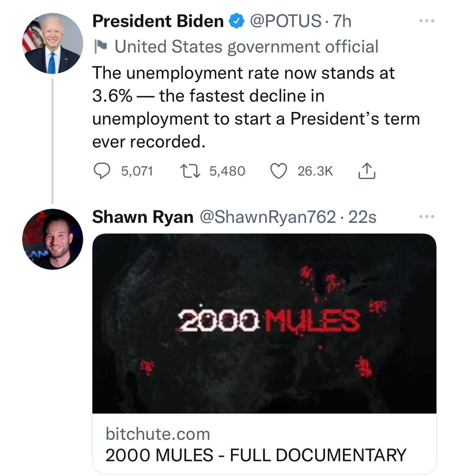Tap the blue verified badge next to President Biden
This screenshot has width=459, height=476.
(x=236, y=21)
